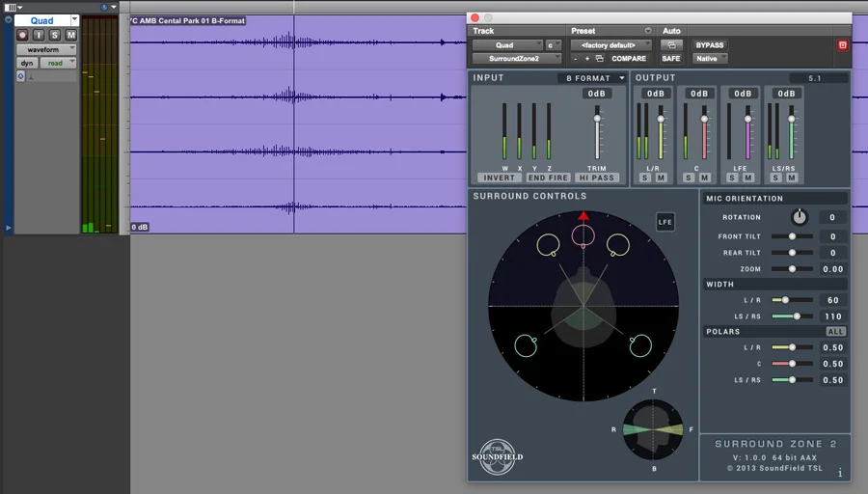Click the FRONT TILT slider handle
868x494 pixels.
(x=792, y=236)
